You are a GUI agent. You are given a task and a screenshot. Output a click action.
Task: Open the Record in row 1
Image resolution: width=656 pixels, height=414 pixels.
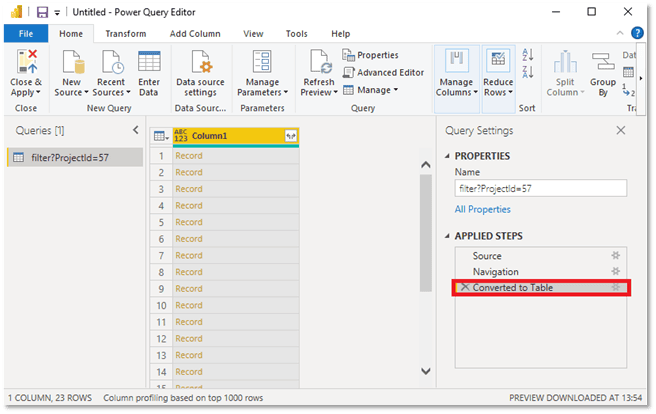(189, 156)
